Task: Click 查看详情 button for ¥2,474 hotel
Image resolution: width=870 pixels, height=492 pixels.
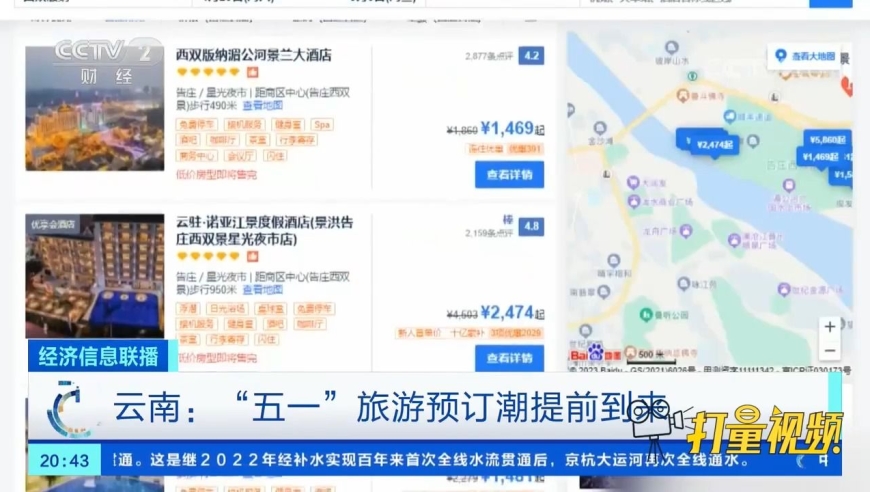Action: pos(509,358)
